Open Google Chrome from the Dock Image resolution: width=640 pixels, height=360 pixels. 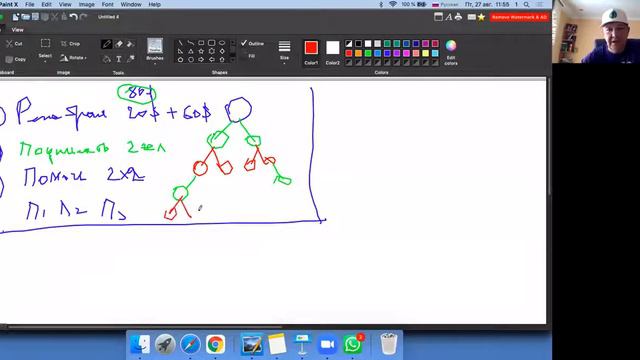pos(216,345)
